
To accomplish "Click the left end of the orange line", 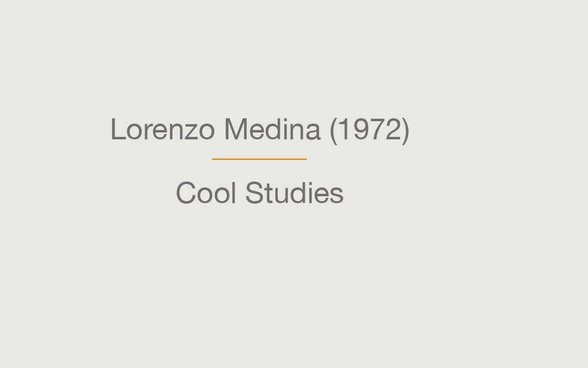I will coord(214,159).
